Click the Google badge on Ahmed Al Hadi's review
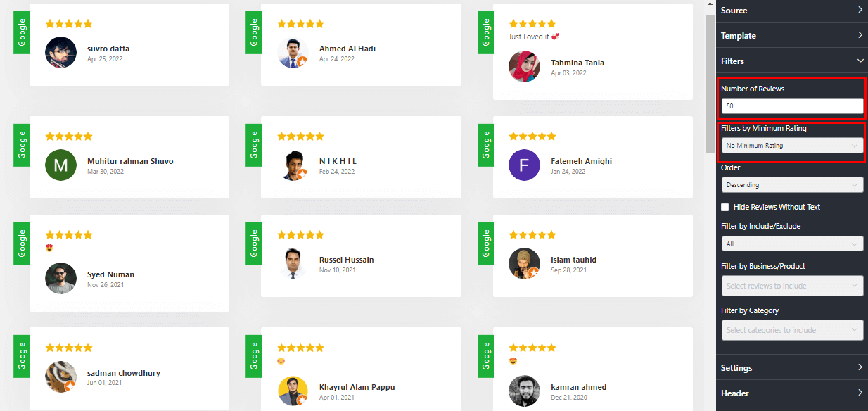The image size is (868, 411). click(253, 31)
